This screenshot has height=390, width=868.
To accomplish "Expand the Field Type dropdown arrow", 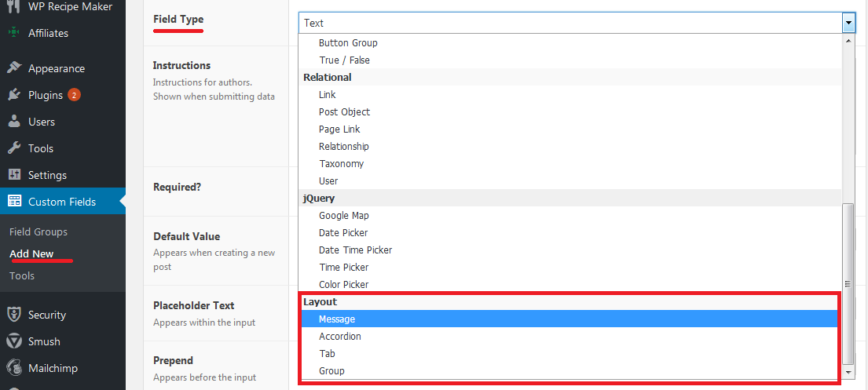I will pos(848,24).
